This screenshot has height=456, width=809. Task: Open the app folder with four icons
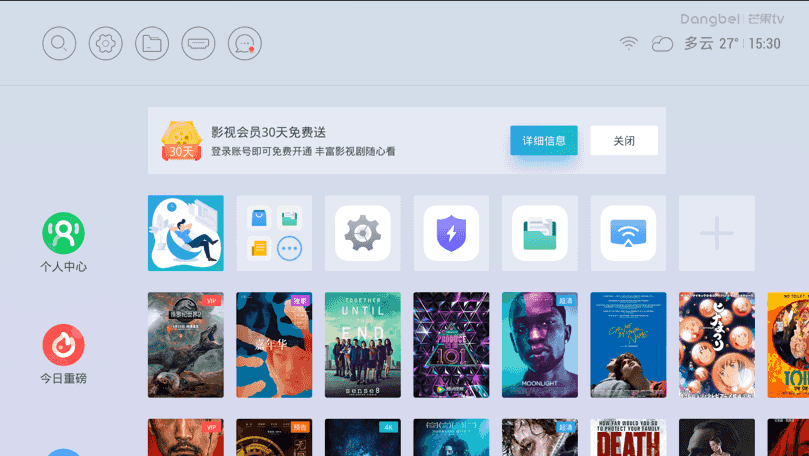(274, 233)
